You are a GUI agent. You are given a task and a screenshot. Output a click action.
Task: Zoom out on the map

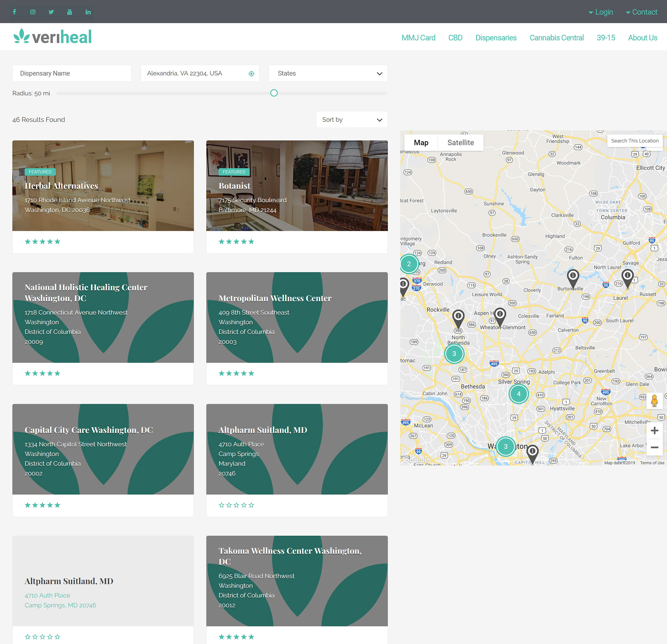click(654, 447)
